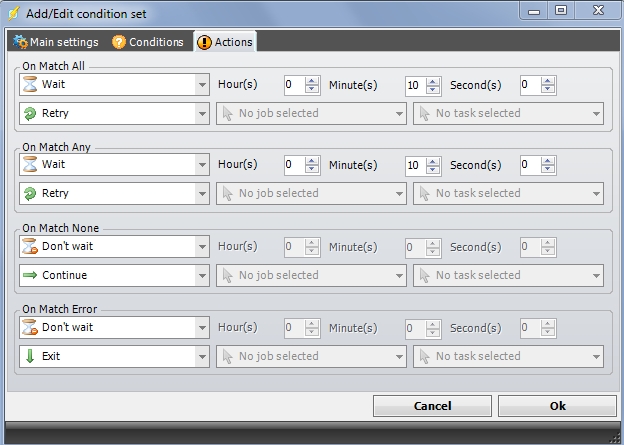624x445 pixels.
Task: Click the green Continue arrow icon
Action: pos(29,275)
